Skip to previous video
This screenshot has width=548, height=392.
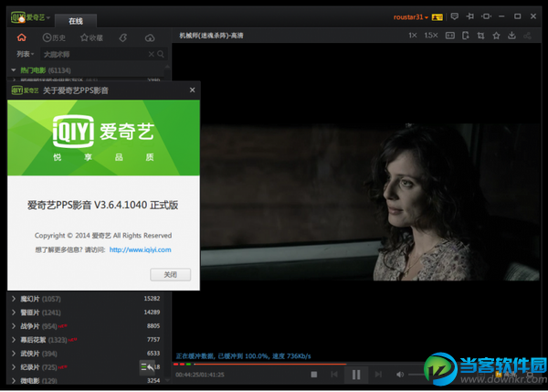point(334,375)
